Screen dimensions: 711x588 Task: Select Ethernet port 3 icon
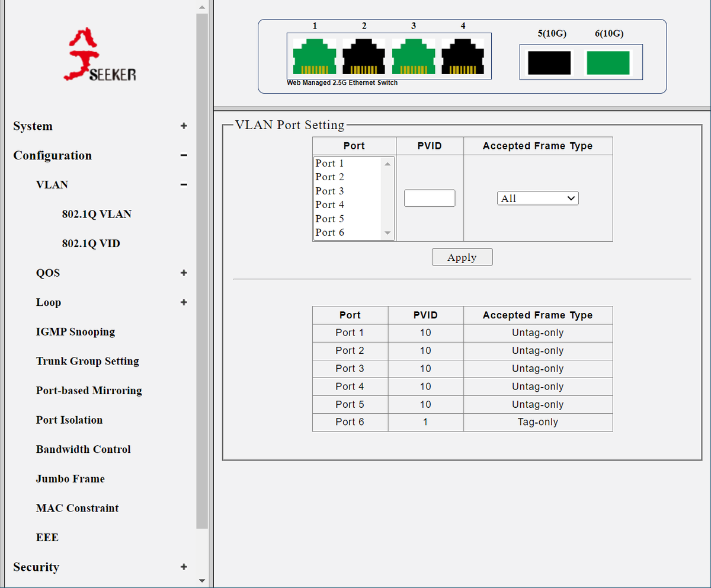point(414,57)
